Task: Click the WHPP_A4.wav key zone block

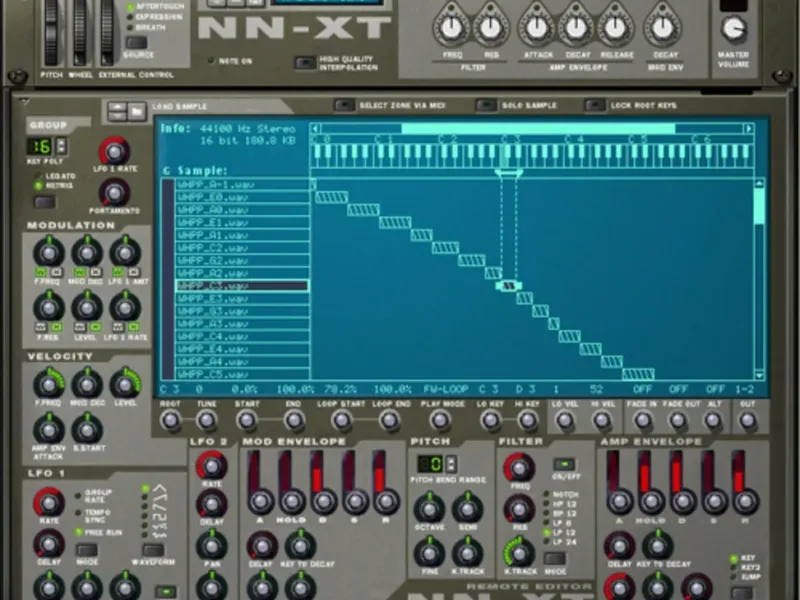Action: tap(611, 362)
